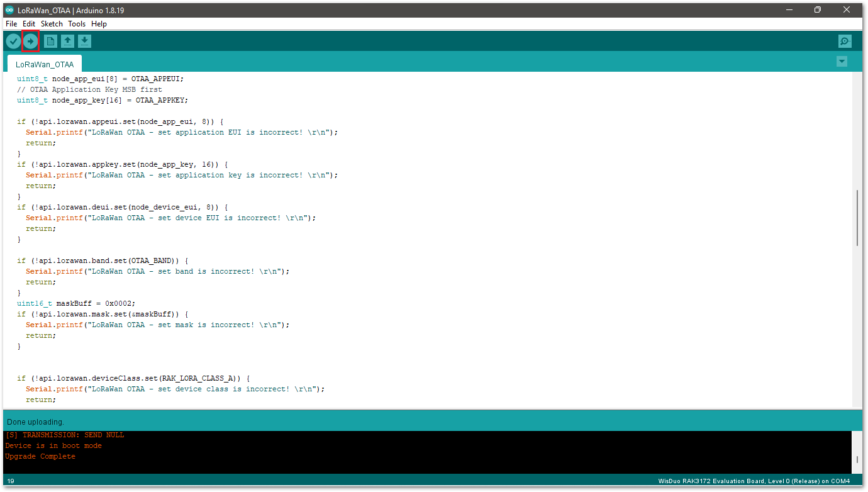This screenshot has height=492, width=868.
Task: Click line number 19 in status bar
Action: [11, 481]
